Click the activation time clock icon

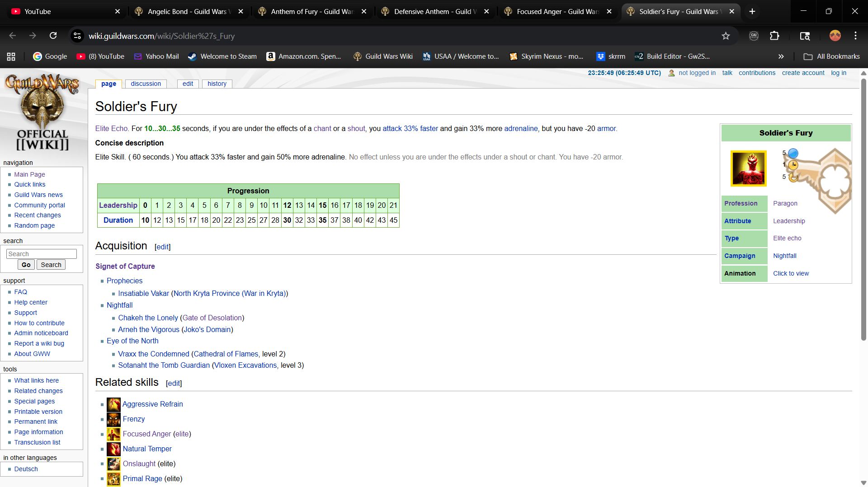(793, 165)
